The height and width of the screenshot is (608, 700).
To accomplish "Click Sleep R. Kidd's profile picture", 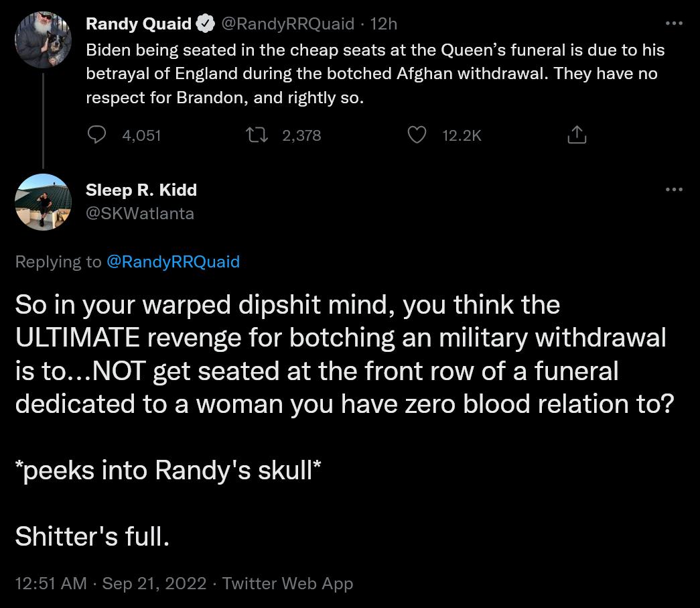I will click(43, 202).
